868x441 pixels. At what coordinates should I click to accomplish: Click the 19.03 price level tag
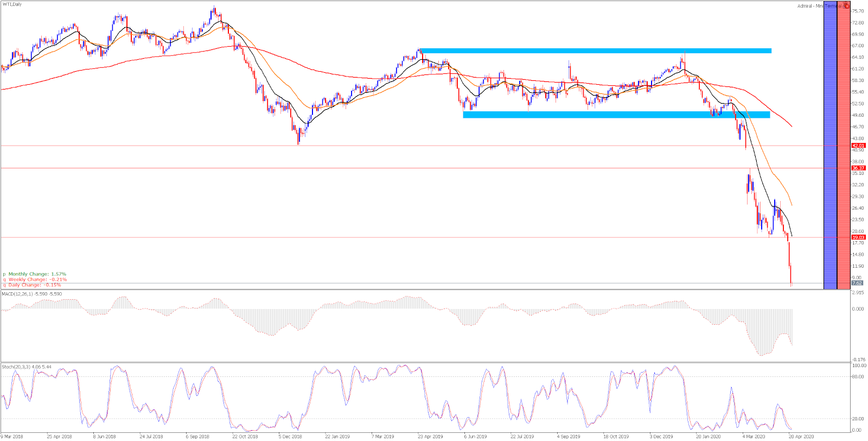858,237
